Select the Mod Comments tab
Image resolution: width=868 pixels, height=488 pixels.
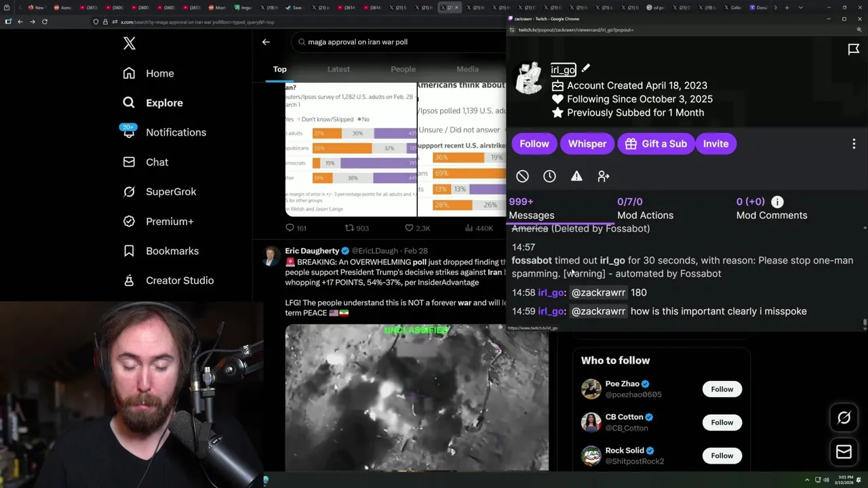tap(772, 208)
